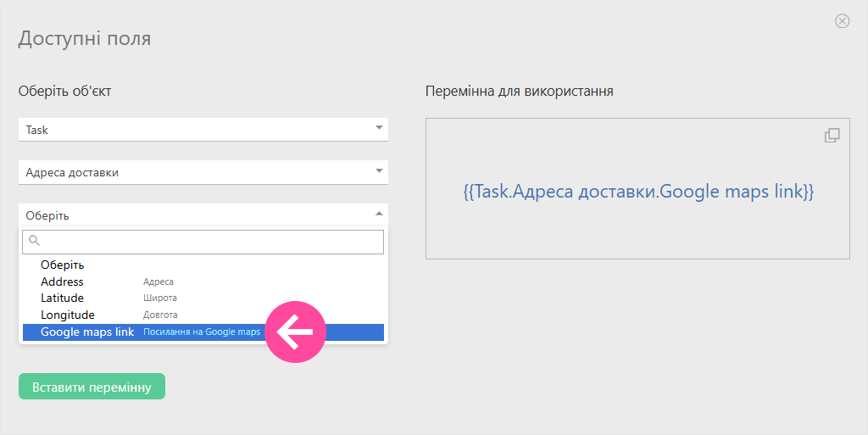Screen dimensions: 868x435
Task: Click the copy variable icon
Action: click(832, 135)
